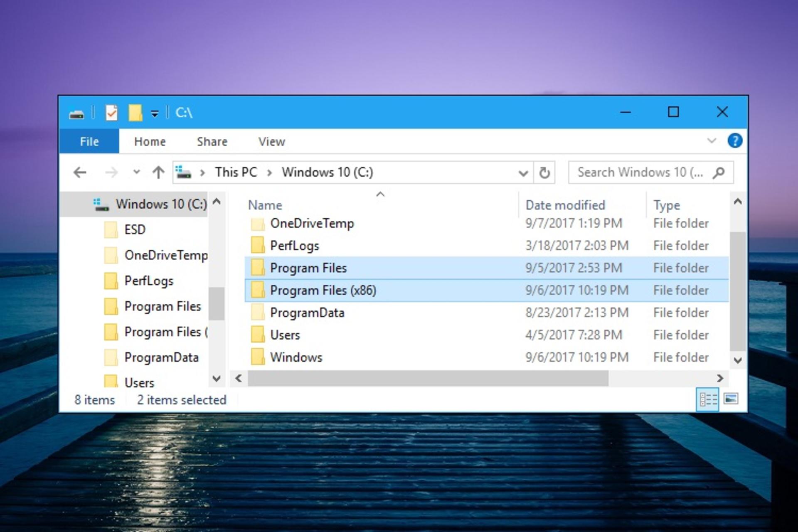Viewport: 798px width, 532px height.
Task: Switch to the View ribbon tab
Action: pyautogui.click(x=271, y=141)
